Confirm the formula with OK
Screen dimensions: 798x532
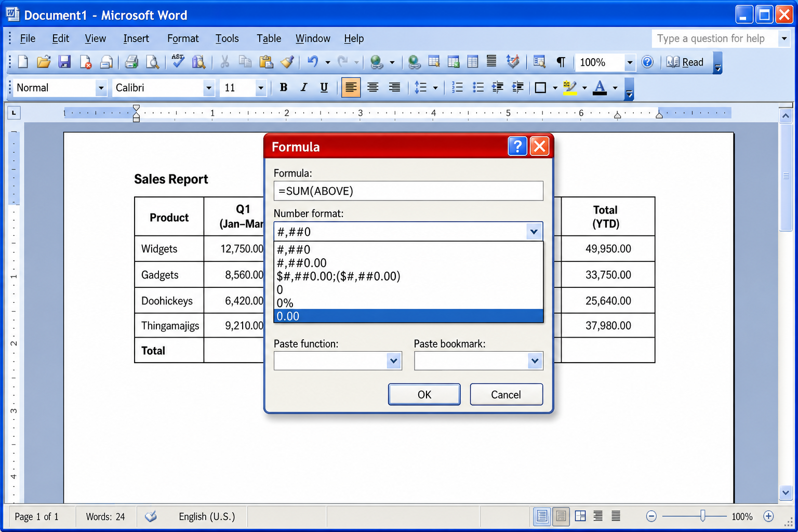click(x=424, y=394)
